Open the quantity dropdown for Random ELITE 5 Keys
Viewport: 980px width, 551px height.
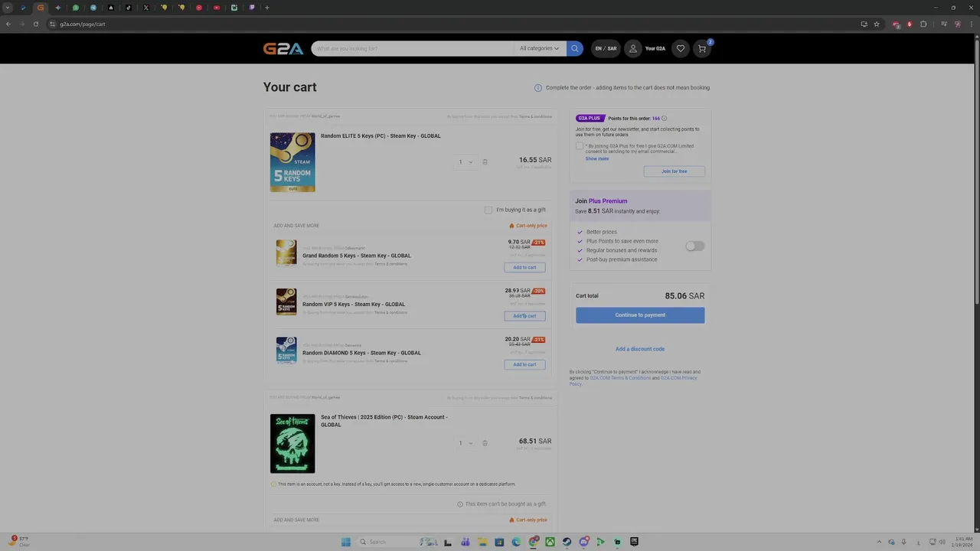466,161
